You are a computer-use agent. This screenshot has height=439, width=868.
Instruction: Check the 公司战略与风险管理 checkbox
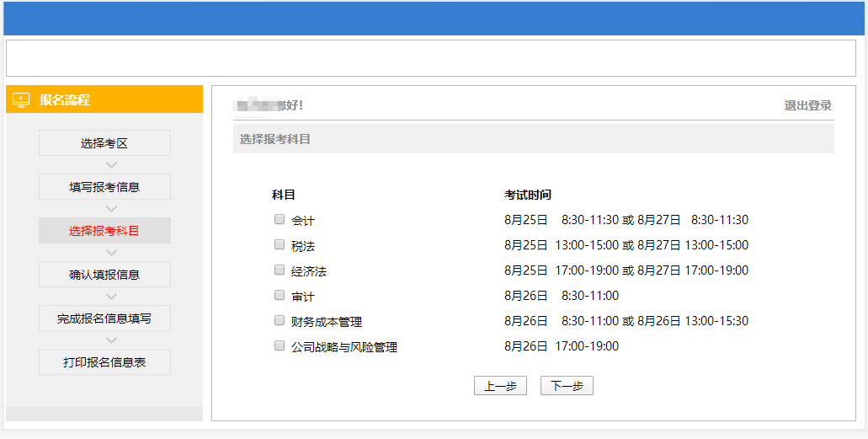coord(280,346)
